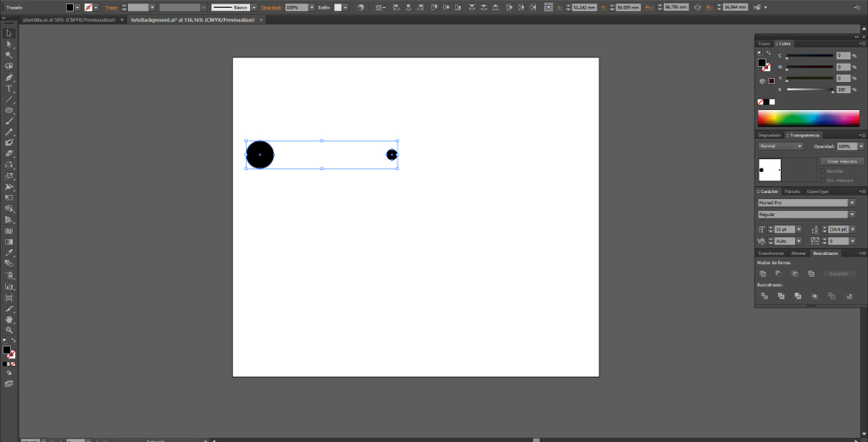Open the Myriad Pro font family dropdown
The height and width of the screenshot is (442, 868).
click(x=852, y=203)
